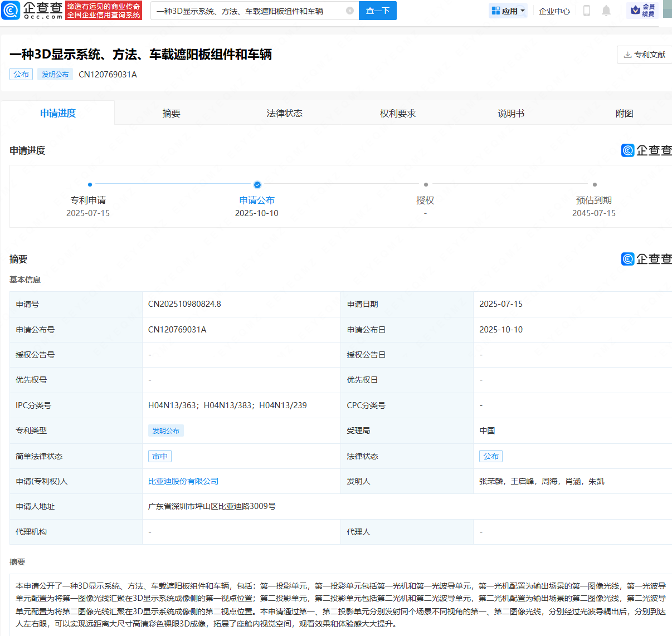Download the 专利文献 document

pos(645,55)
